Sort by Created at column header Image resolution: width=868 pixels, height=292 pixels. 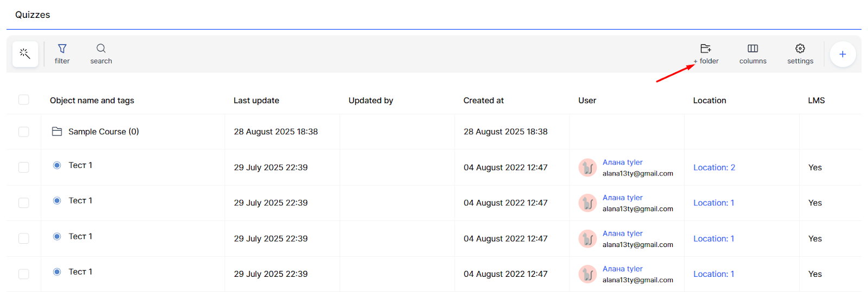(x=483, y=100)
